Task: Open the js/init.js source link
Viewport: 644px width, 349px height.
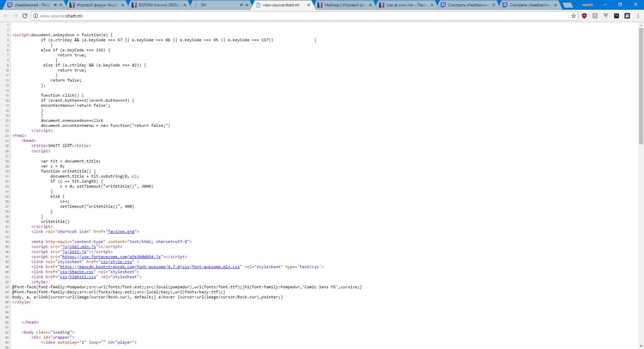Action: [x=74, y=252]
